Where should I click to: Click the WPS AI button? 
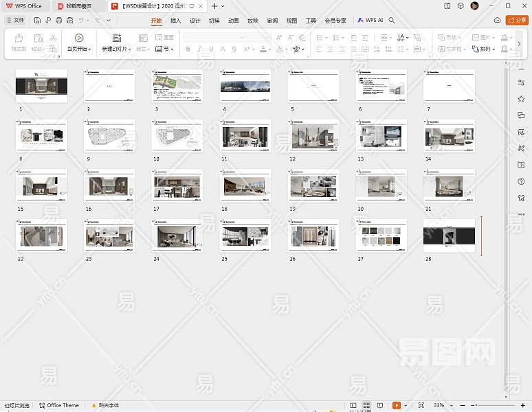tap(370, 21)
